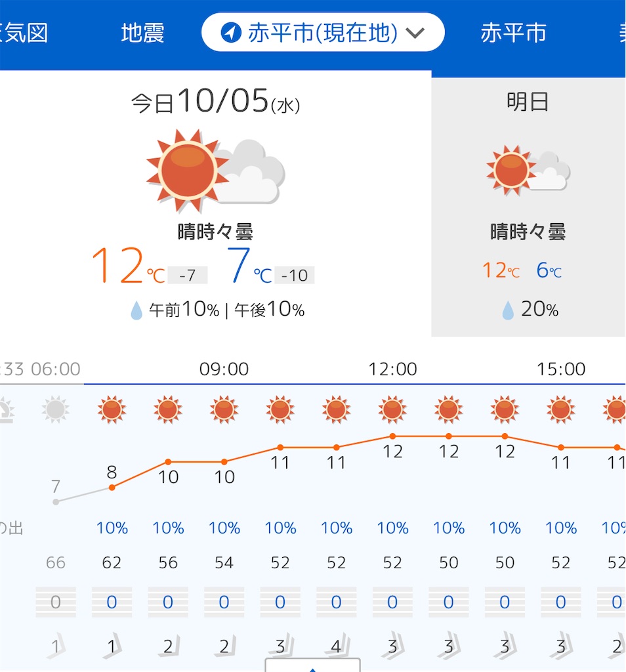Open the 赤平市(現在地) location dropdown
Image resolution: width=626 pixels, height=672 pixels.
pos(323,33)
